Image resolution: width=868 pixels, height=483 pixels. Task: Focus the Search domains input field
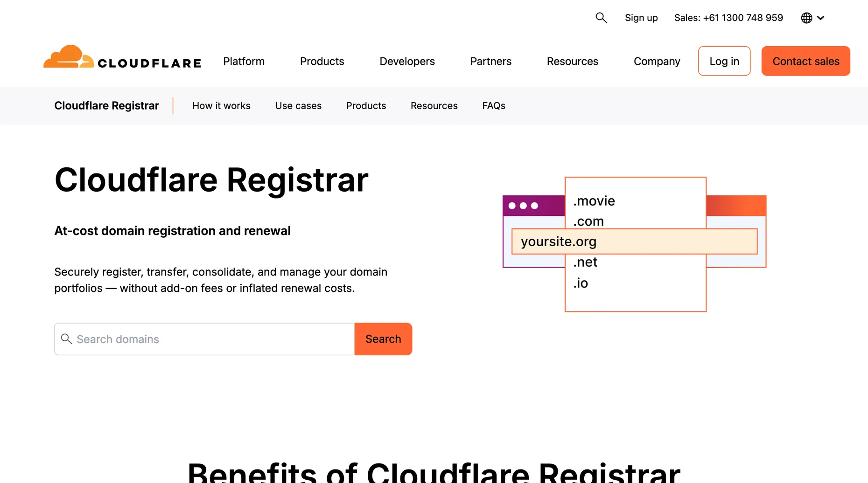click(204, 339)
